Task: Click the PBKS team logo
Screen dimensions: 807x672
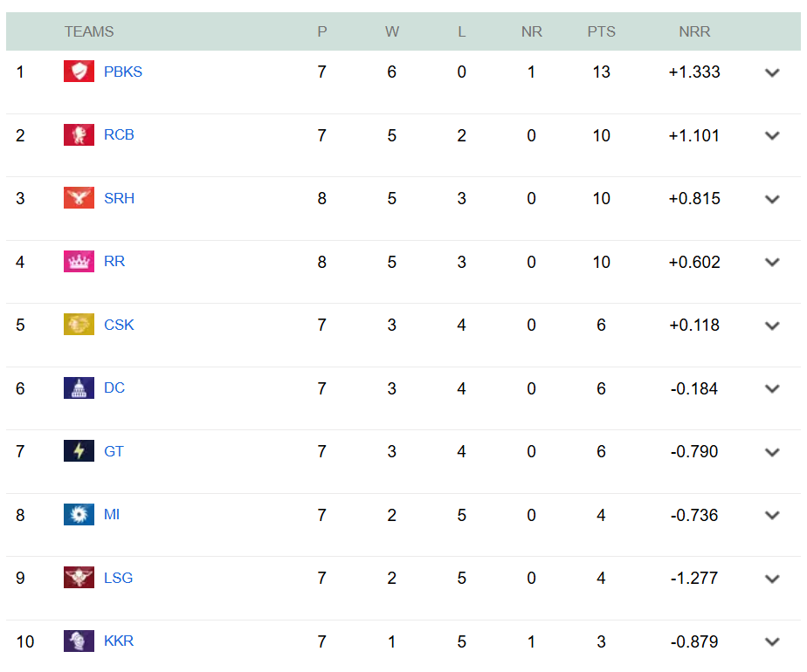Action: (79, 72)
